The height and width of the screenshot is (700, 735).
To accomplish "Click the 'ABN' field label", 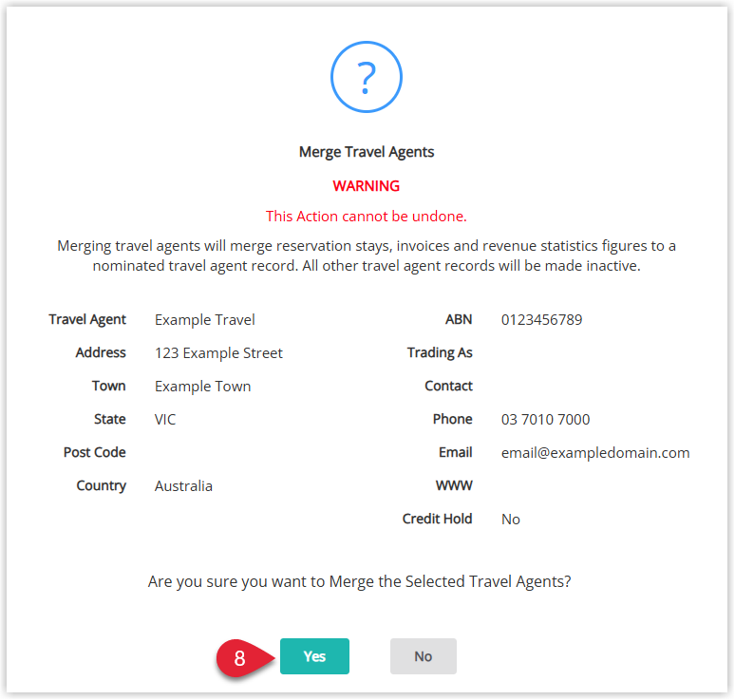I will click(459, 320).
